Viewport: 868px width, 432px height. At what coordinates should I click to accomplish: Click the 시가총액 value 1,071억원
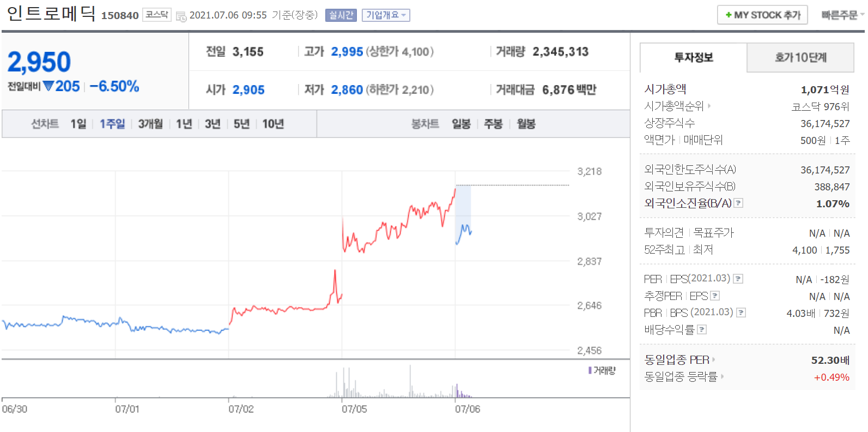[x=825, y=89]
